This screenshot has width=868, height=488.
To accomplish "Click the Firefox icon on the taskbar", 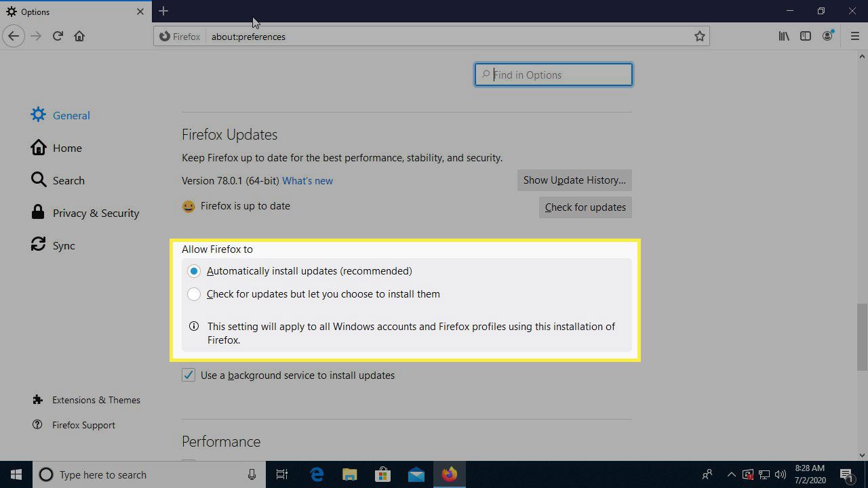I will (450, 474).
